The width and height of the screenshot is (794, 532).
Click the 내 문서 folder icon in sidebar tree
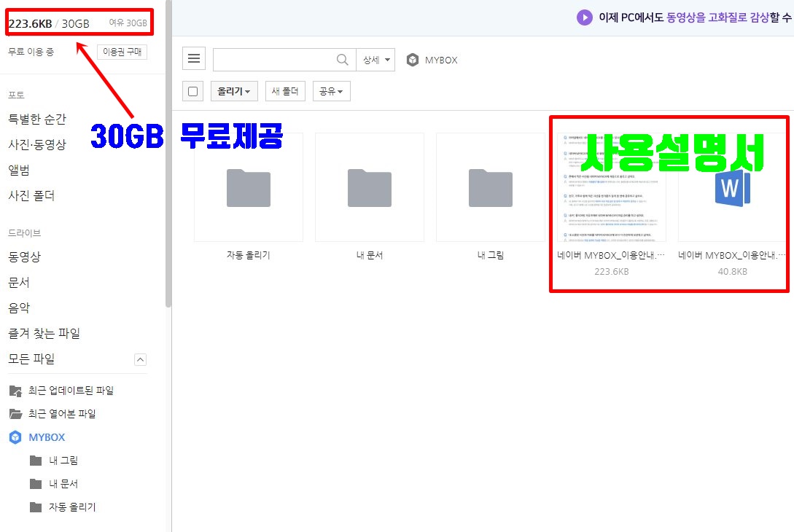pyautogui.click(x=36, y=484)
